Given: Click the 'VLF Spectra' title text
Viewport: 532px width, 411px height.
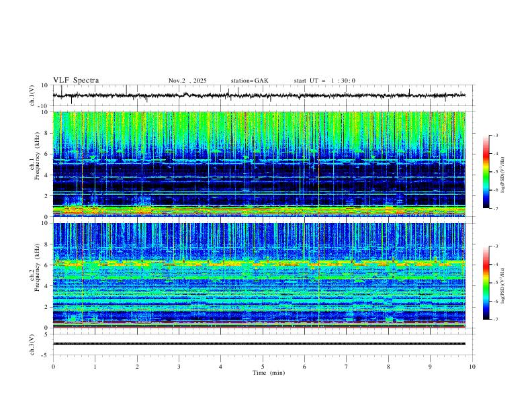Looking at the screenshot, I should (76, 81).
